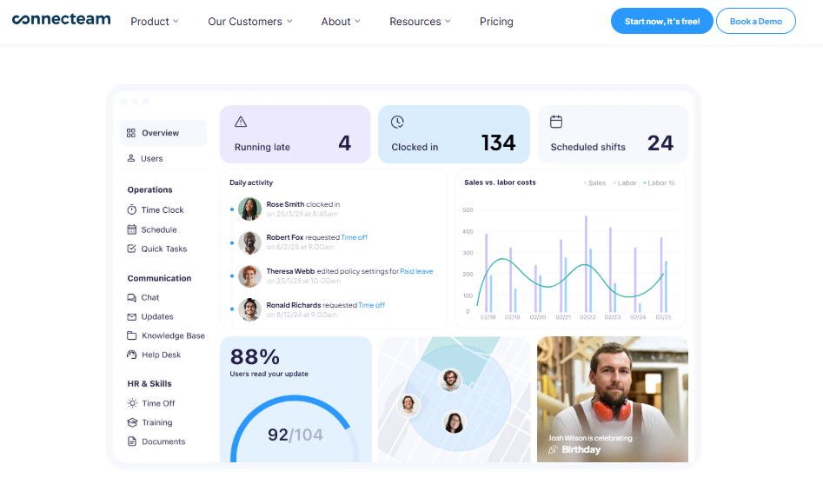Image resolution: width=823 pixels, height=504 pixels.
Task: Click the Documents file icon
Action: pos(132,441)
